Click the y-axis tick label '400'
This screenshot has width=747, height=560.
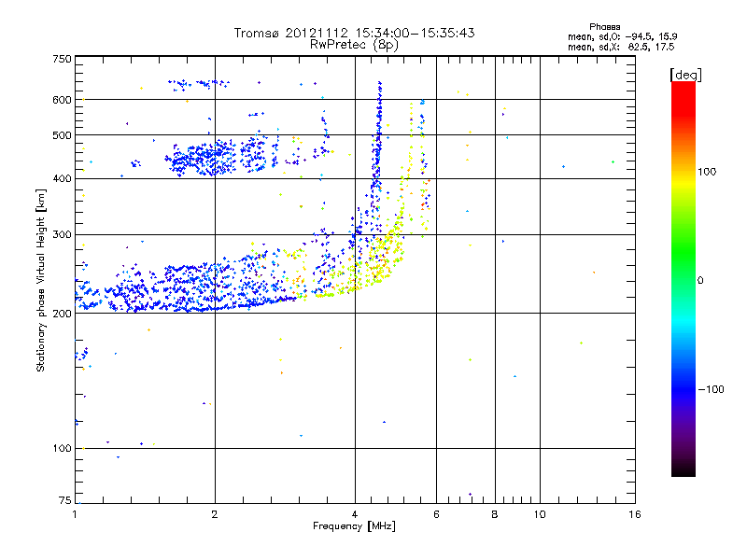(62, 178)
